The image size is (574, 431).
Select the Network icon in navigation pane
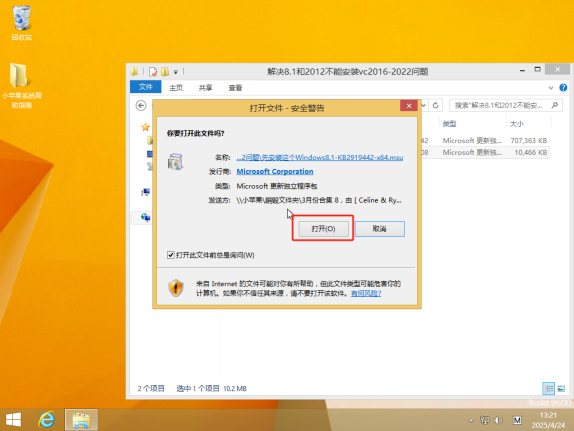(x=145, y=218)
